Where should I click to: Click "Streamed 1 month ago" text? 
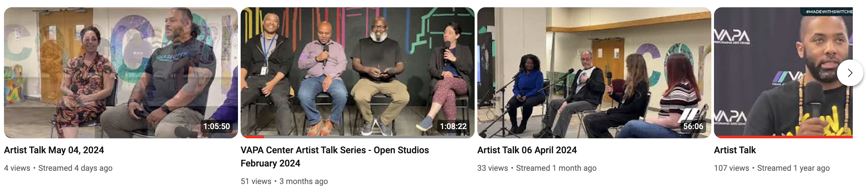click(x=556, y=168)
